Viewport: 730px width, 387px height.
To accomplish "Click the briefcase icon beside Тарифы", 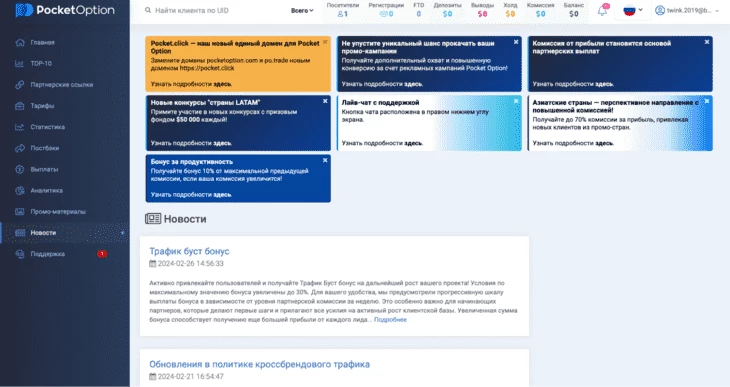I will 20,106.
